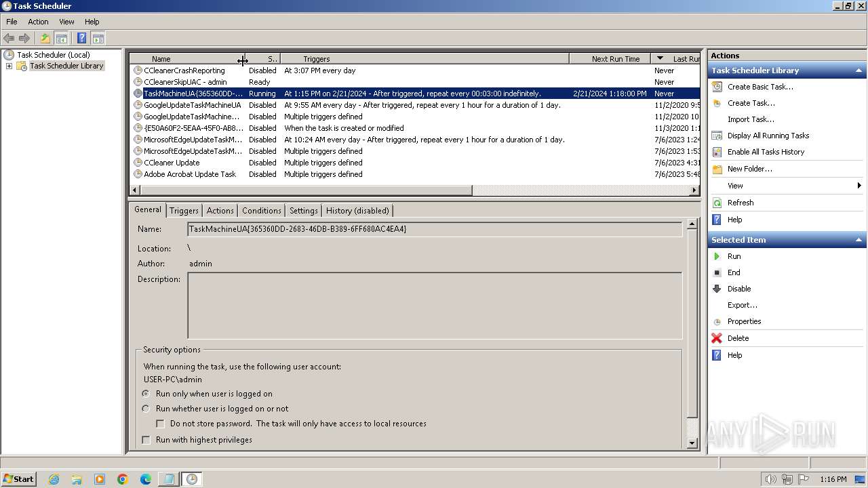
Task: Click the Action Center flag tray icon
Action: [x=803, y=479]
